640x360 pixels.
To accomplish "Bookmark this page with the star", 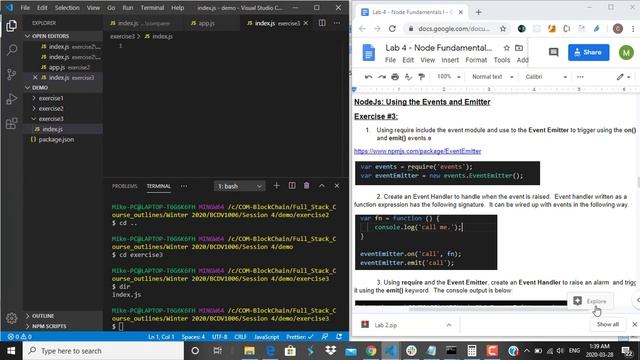I will (x=503, y=29).
